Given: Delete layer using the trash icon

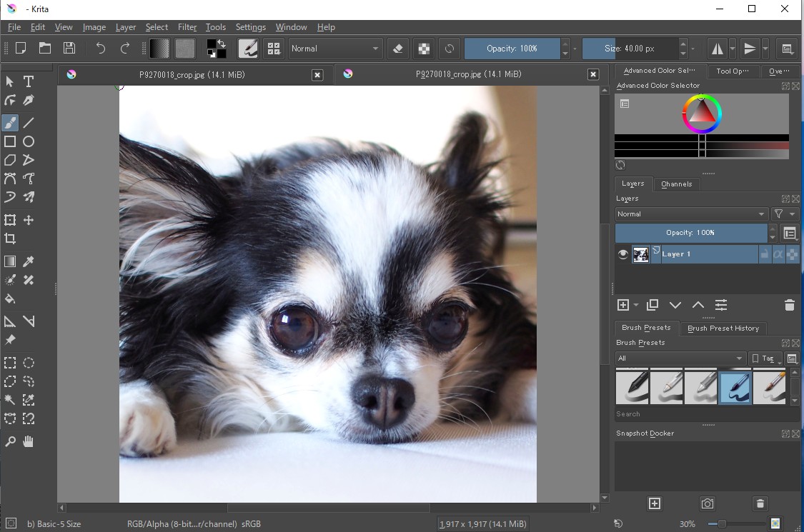Looking at the screenshot, I should 789,305.
